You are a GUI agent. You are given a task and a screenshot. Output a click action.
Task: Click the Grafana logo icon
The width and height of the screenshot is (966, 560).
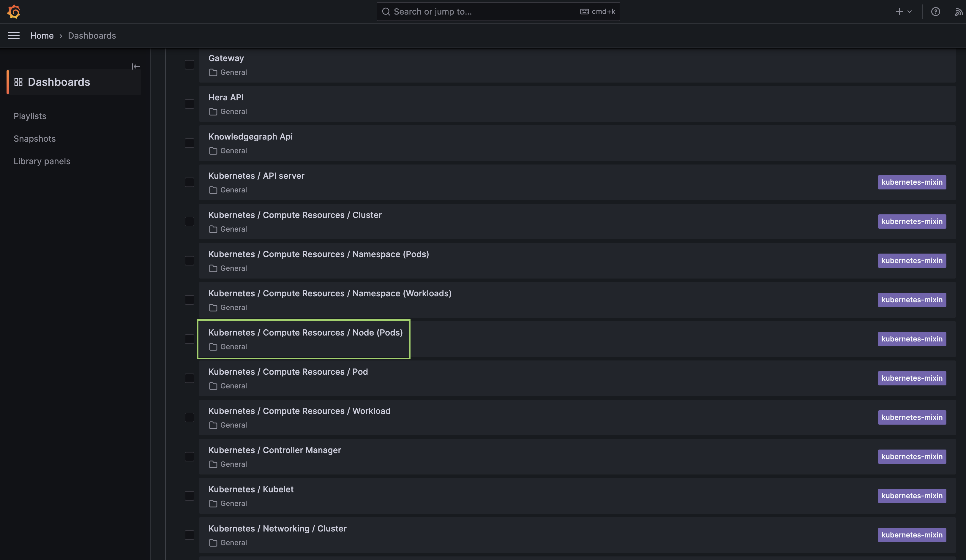pos(14,12)
